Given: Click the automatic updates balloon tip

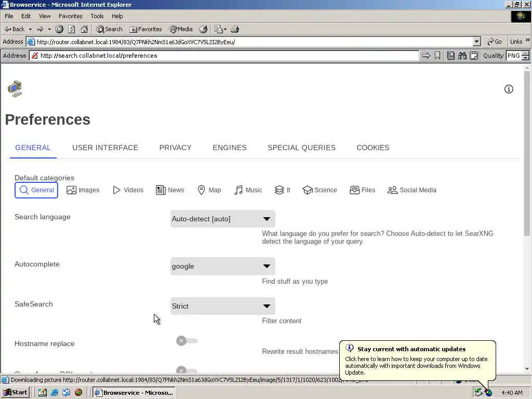Looking at the screenshot, I should [417, 361].
